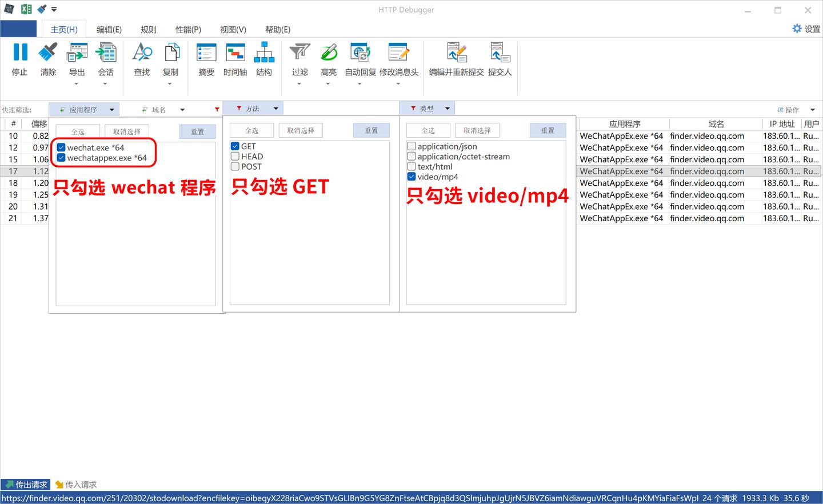823x504 pixels.
Task: Click the Filter (过滤) funnel icon
Action: [x=299, y=53]
